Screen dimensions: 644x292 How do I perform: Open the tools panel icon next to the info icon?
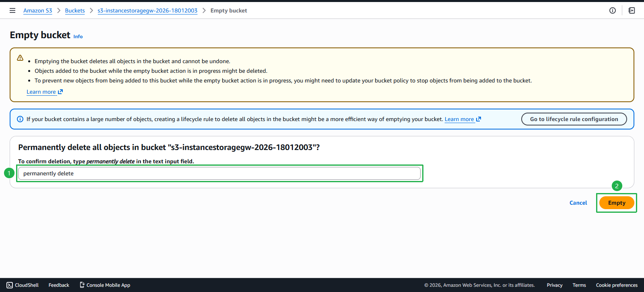point(632,10)
